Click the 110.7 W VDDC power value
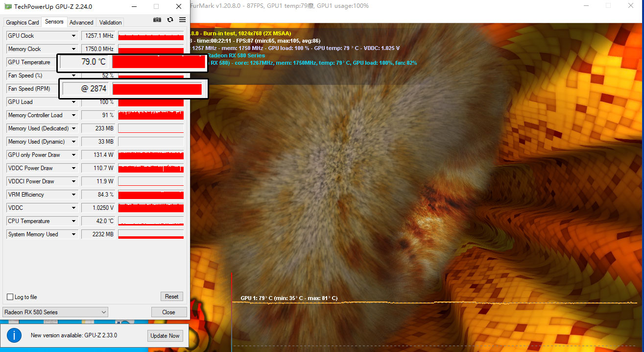644x352 pixels. 98,168
